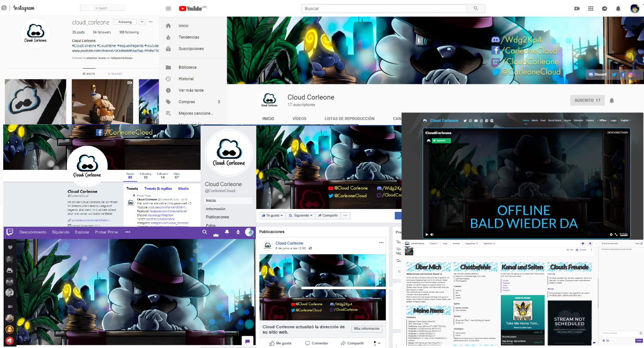Click the YouTube search magnifier button
The width and height of the screenshot is (644, 348).
476,8
